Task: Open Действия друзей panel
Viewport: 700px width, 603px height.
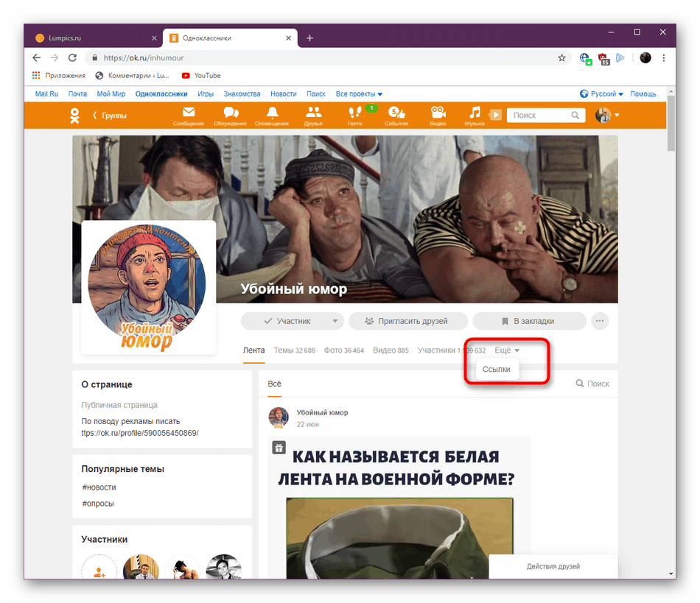Action: point(553,566)
